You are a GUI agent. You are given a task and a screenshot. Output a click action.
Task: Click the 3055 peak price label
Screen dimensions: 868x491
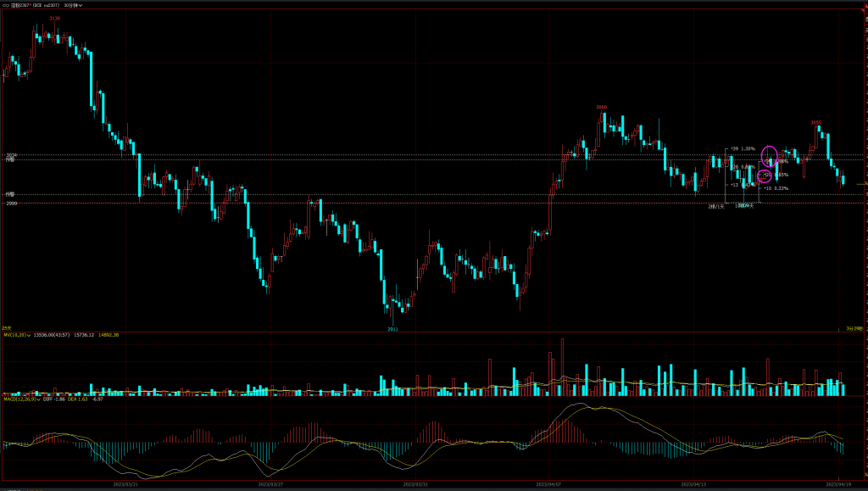point(815,122)
